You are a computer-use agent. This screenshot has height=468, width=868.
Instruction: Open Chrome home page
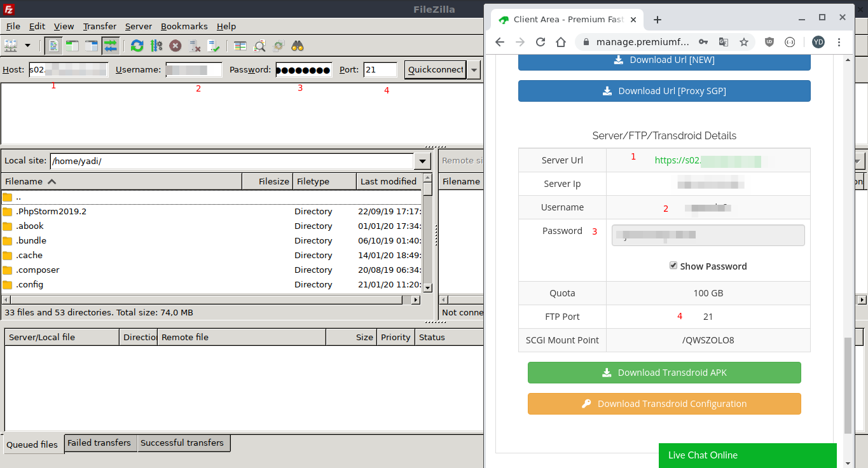coord(561,42)
